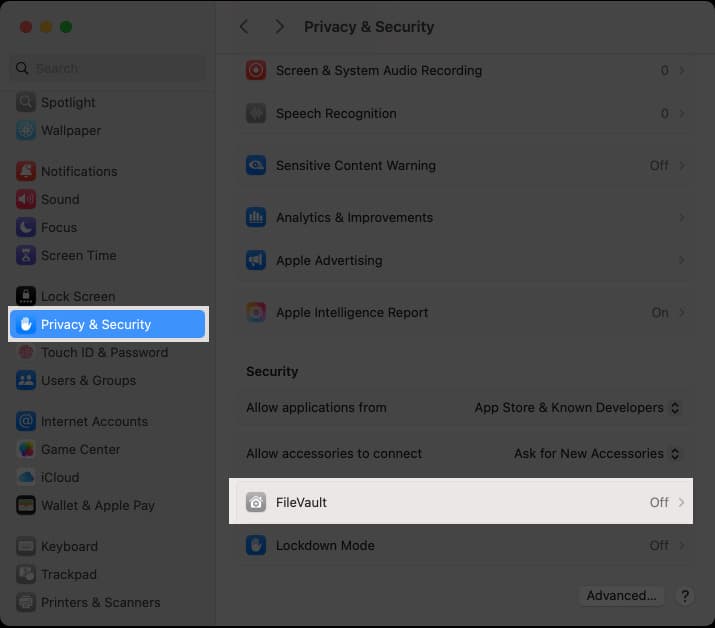Change Allow applications from dropdown
Screen dimensions: 715x628
tap(577, 407)
